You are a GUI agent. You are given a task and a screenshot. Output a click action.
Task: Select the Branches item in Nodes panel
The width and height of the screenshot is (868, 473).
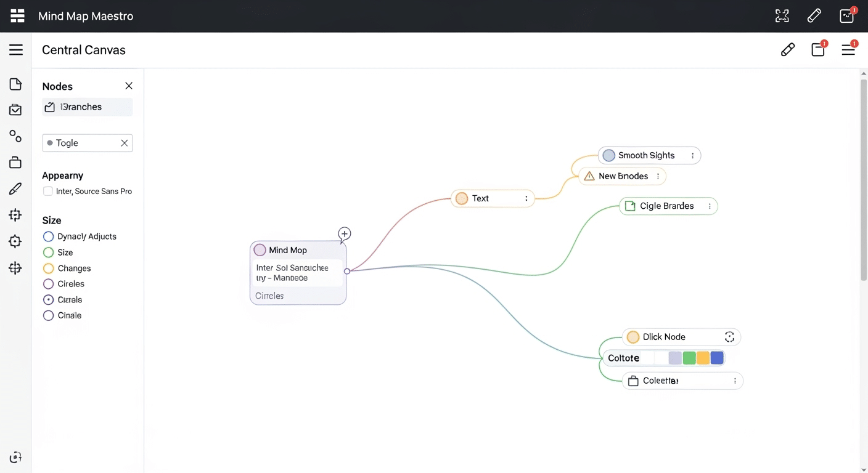[87, 107]
